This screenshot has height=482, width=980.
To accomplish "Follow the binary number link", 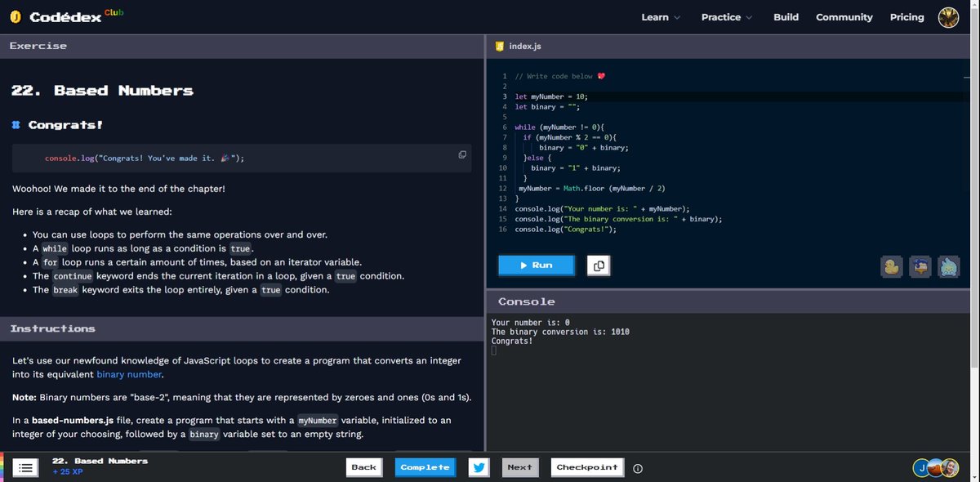I will tap(129, 375).
